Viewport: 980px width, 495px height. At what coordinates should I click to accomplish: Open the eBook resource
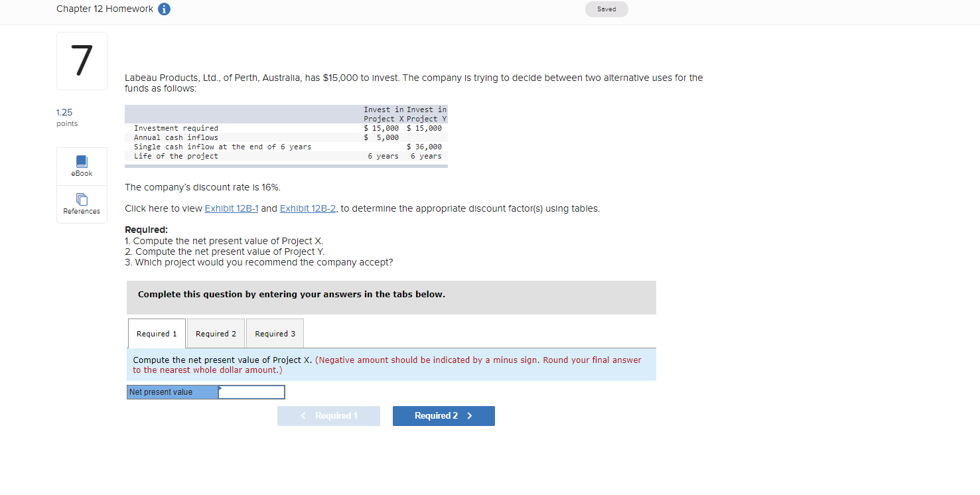[x=82, y=166]
